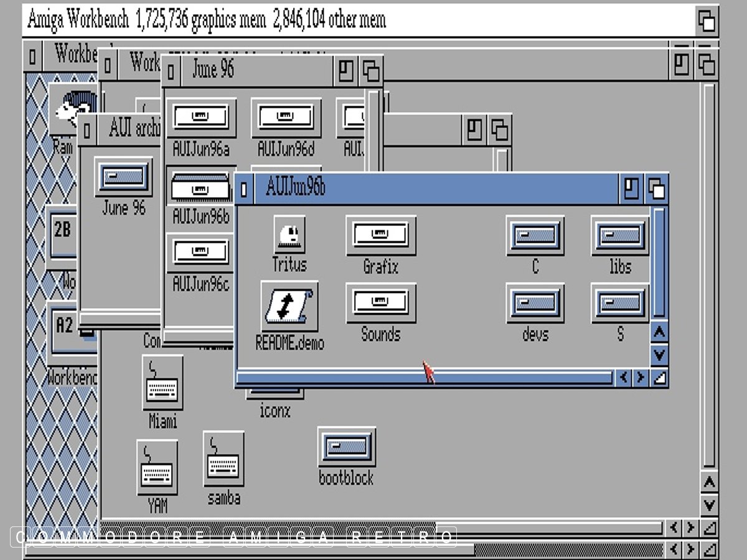This screenshot has height=560, width=747.
Task: Open the devs drawer icon
Action: click(x=535, y=303)
